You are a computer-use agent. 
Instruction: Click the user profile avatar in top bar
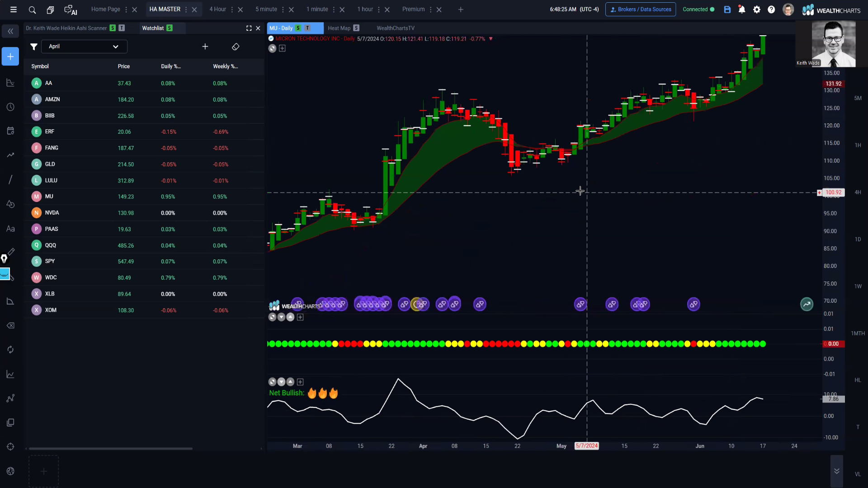click(788, 9)
